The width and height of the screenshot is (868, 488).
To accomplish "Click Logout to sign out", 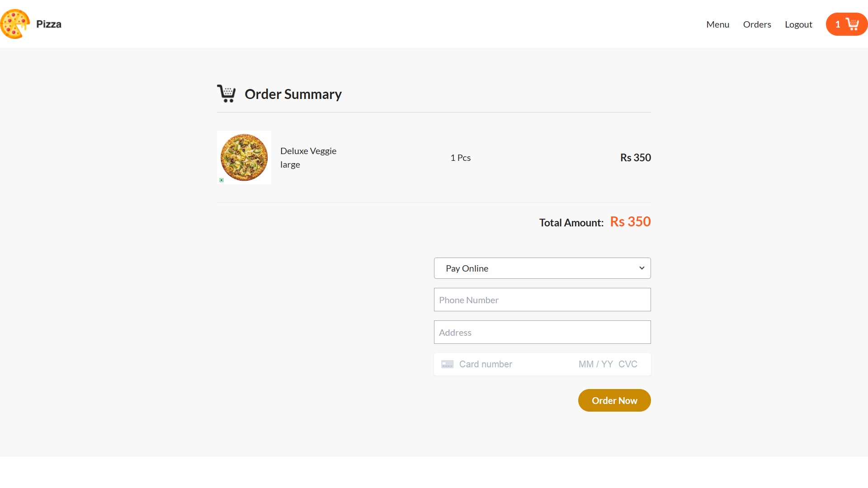I will (798, 24).
